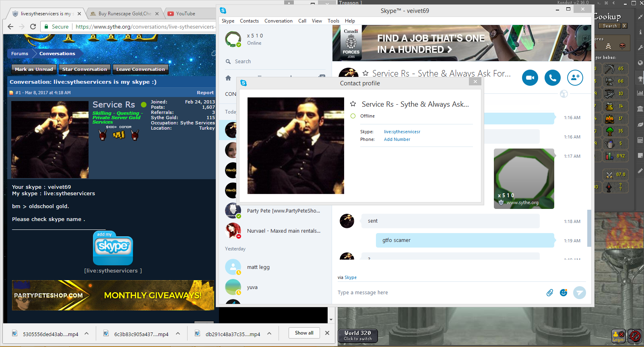Click Show all downloads button
Viewport: 644px width, 347px height.
304,333
